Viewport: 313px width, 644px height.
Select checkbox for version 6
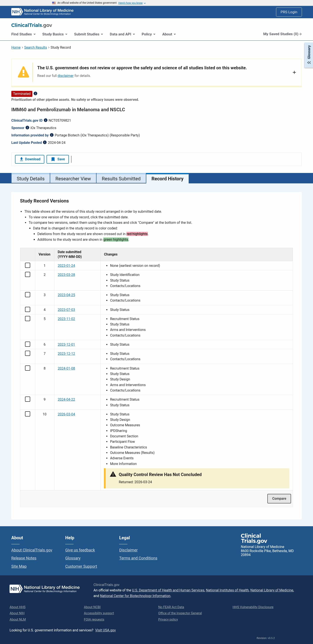pyautogui.click(x=28, y=344)
